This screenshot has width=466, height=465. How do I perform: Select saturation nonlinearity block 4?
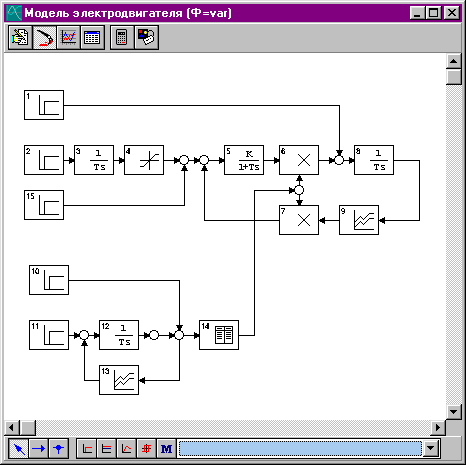144,160
